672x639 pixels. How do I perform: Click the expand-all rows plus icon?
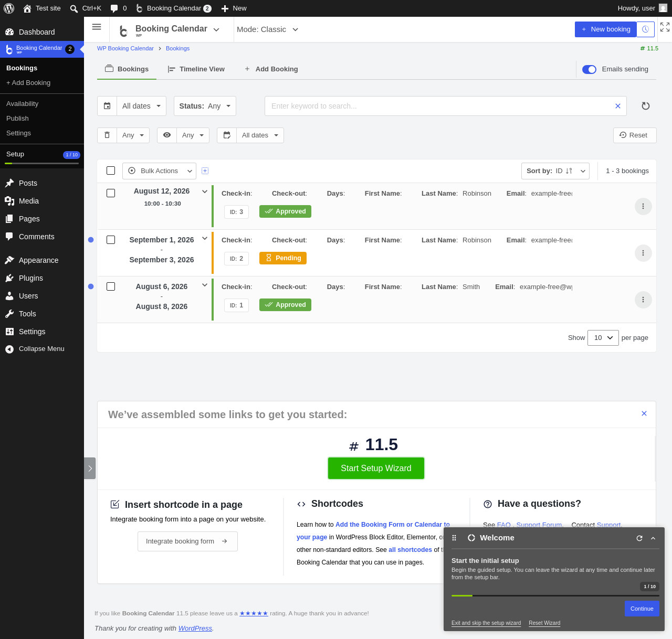pos(205,171)
